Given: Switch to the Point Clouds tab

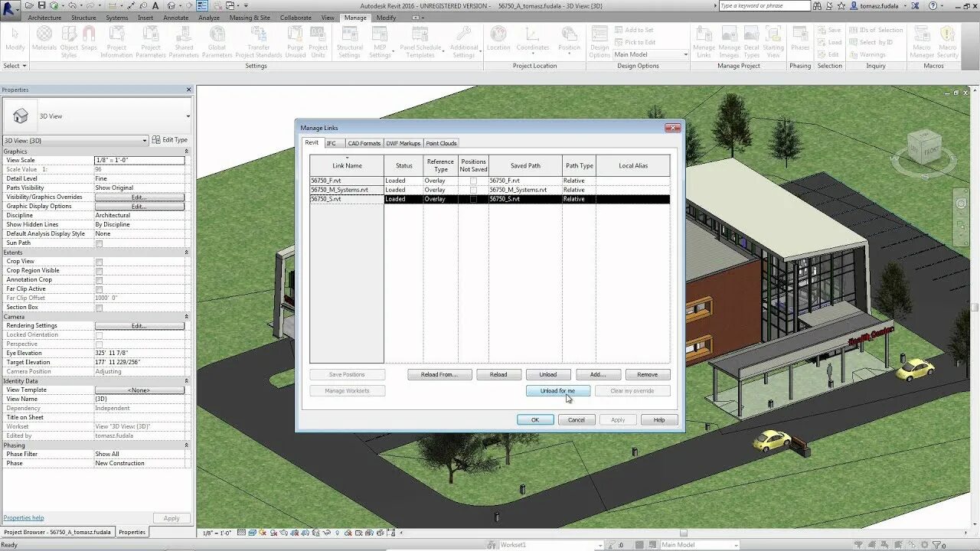Looking at the screenshot, I should [441, 143].
